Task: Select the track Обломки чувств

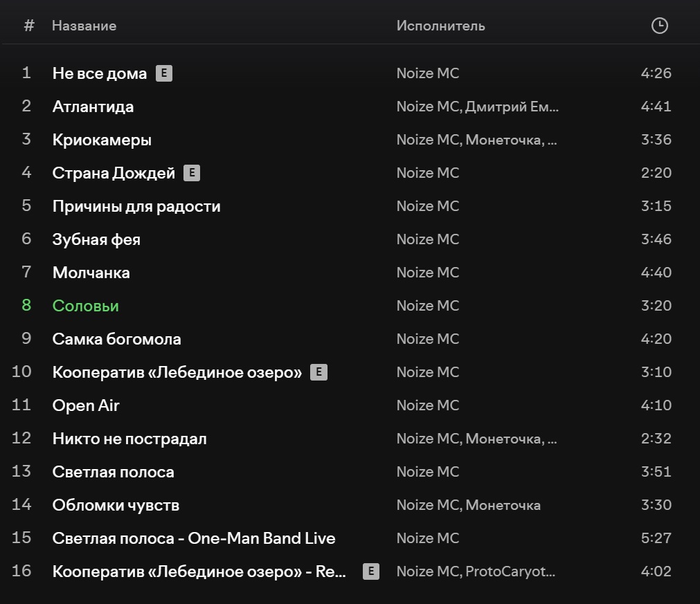Action: [116, 505]
